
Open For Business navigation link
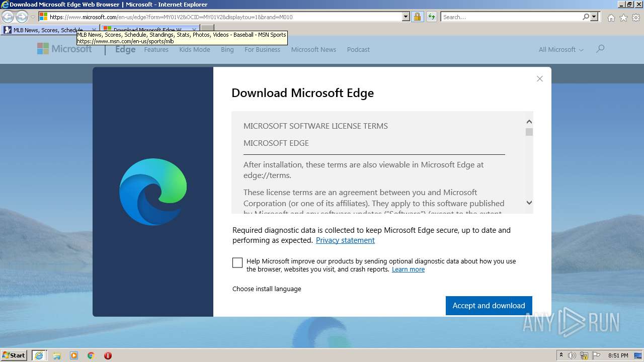tap(262, 49)
